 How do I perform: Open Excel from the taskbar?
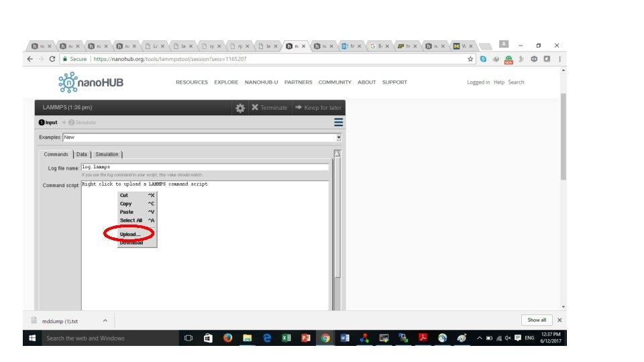[286, 338]
